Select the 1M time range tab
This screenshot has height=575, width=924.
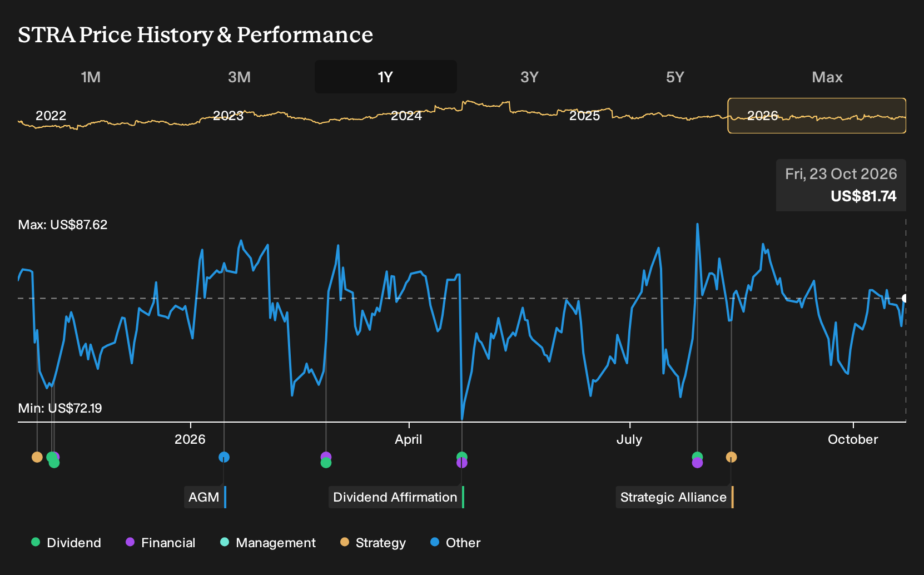pyautogui.click(x=91, y=77)
